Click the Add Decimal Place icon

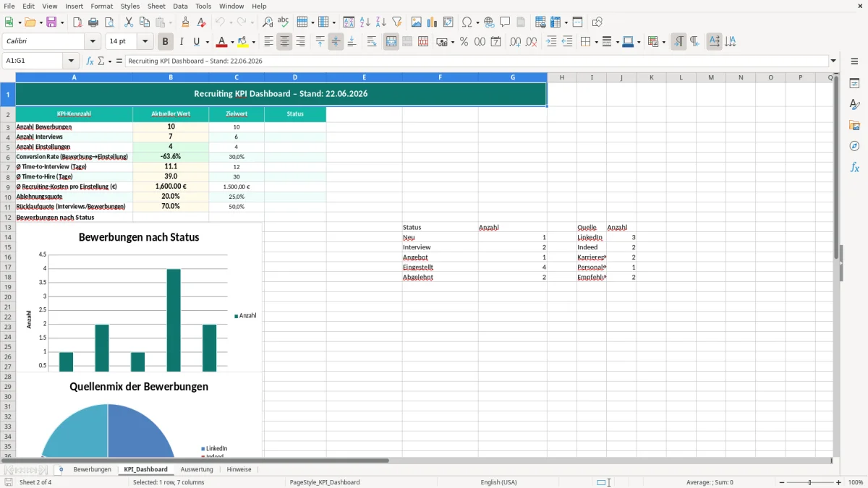[516, 42]
